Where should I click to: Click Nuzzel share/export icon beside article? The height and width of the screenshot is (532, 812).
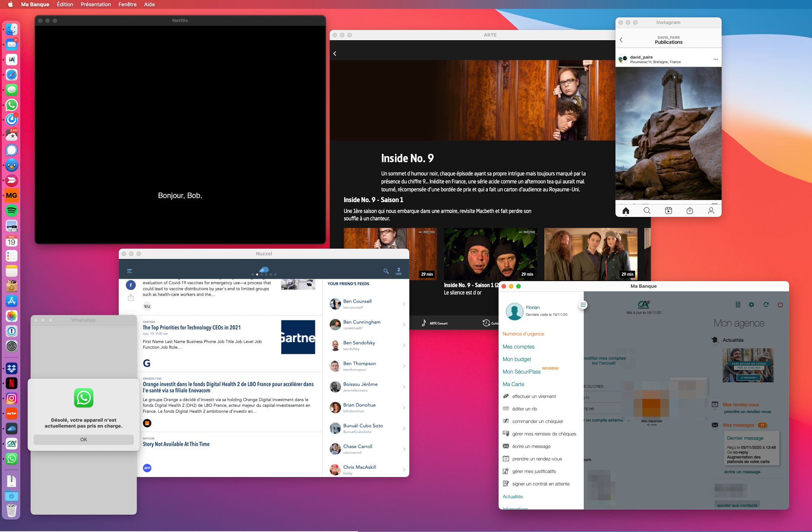click(131, 297)
